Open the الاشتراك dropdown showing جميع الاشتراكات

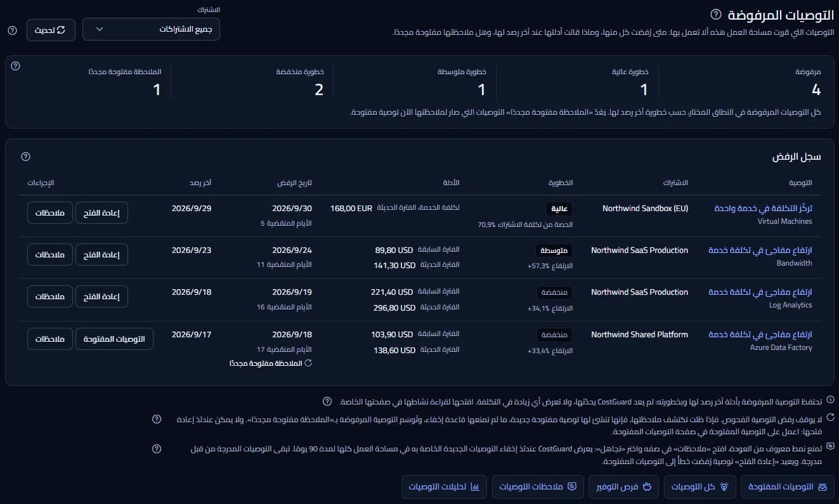point(151,29)
